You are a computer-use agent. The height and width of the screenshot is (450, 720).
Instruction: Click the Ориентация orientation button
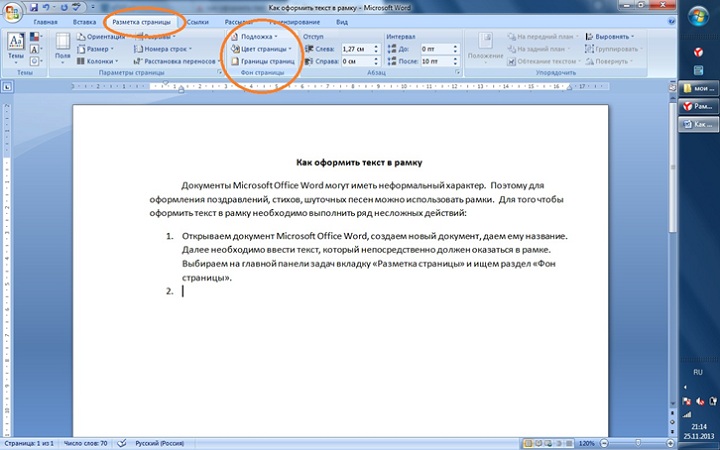click(x=101, y=37)
